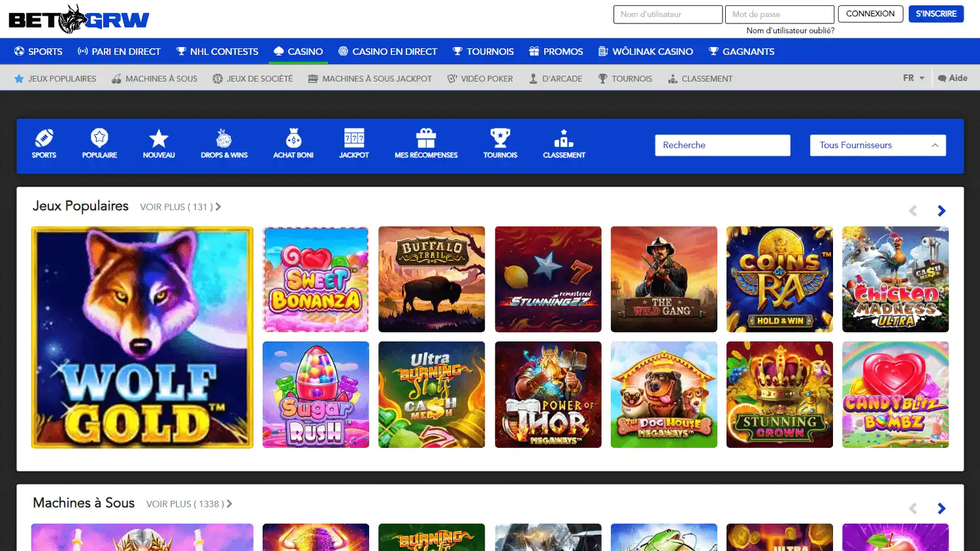Open the Stunning 27 remastered game

pyautogui.click(x=548, y=279)
